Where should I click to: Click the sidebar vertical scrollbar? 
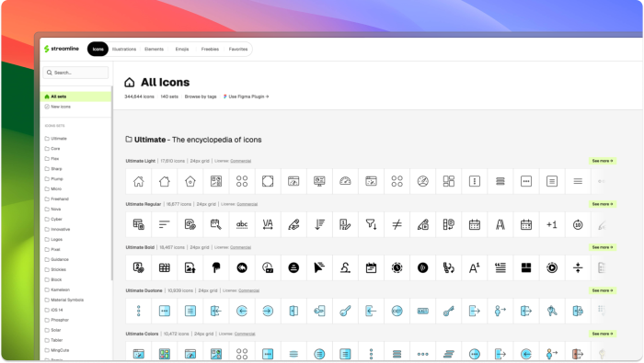click(111, 184)
